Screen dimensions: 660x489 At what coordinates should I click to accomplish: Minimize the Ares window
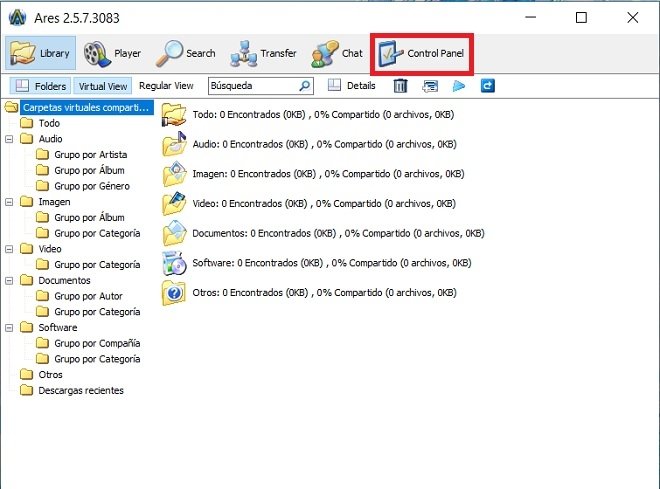point(531,17)
